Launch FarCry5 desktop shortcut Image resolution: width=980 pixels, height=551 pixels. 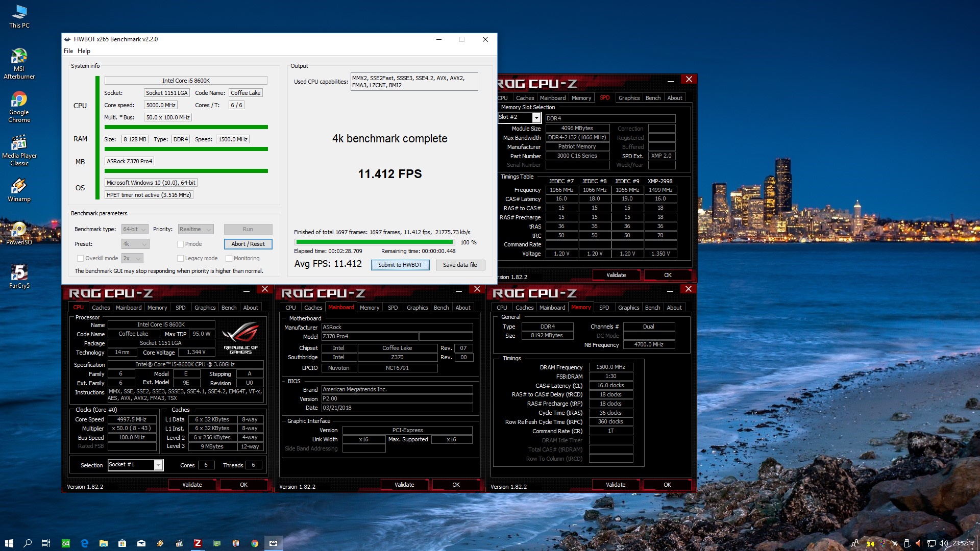point(19,277)
